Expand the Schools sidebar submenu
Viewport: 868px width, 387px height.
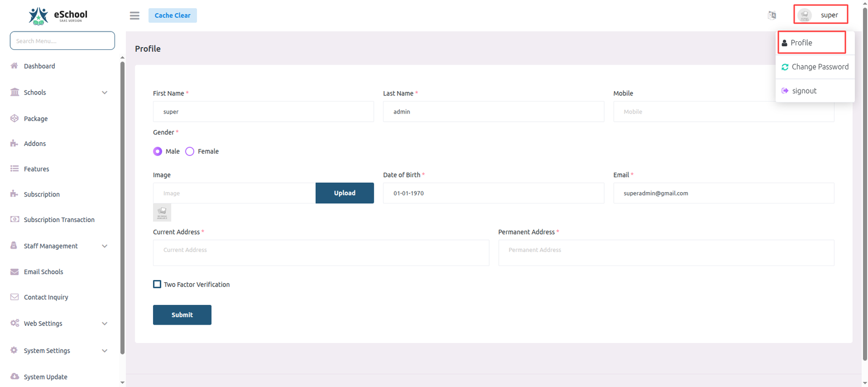104,93
